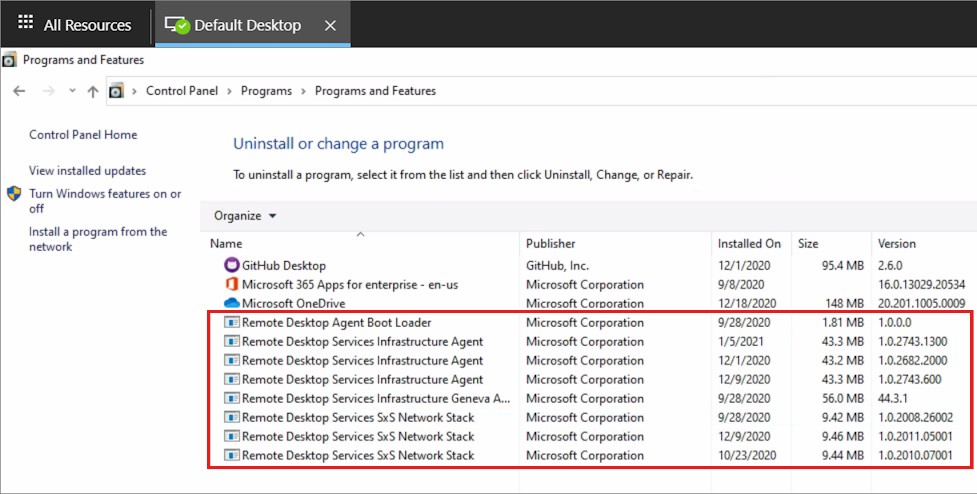
Task: Click the Programs and Features window icon
Action: (9, 60)
